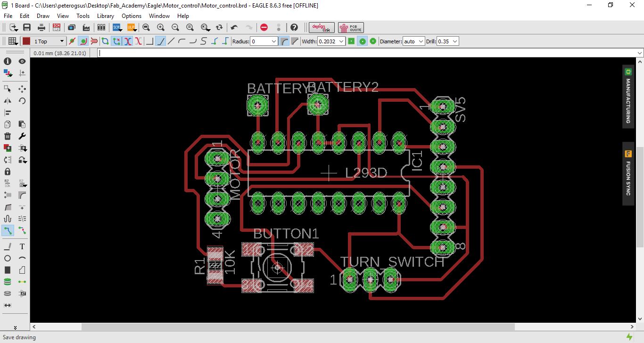
Task: Open the View menu
Action: pos(63,16)
